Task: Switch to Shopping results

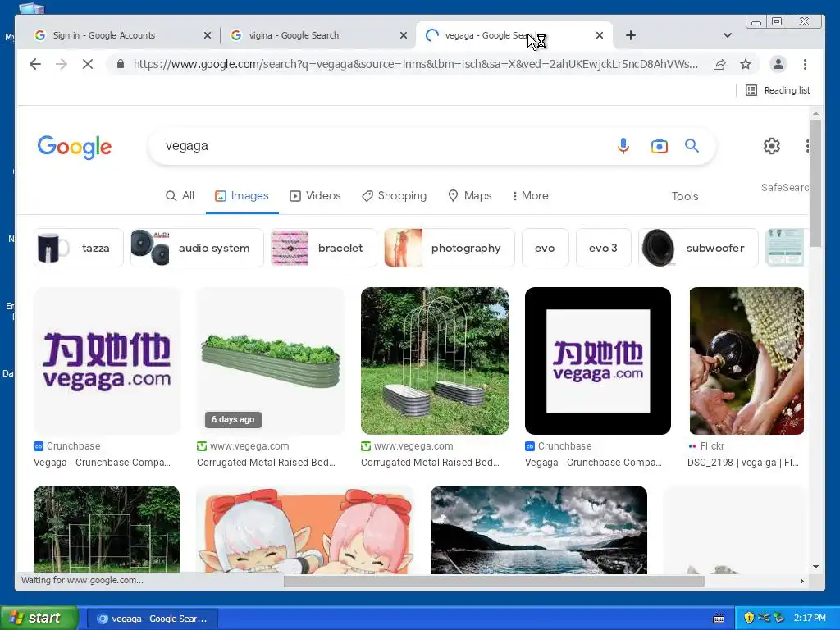Action: pos(395,195)
